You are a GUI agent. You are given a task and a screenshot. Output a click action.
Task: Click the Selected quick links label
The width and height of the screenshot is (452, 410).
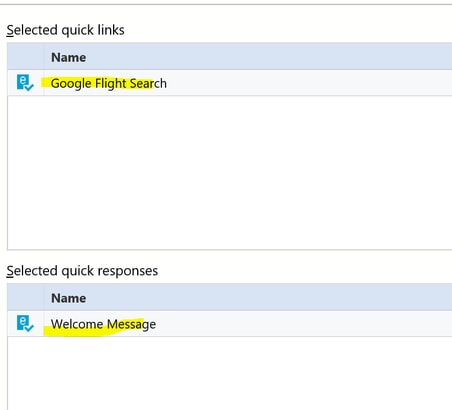[x=66, y=30]
